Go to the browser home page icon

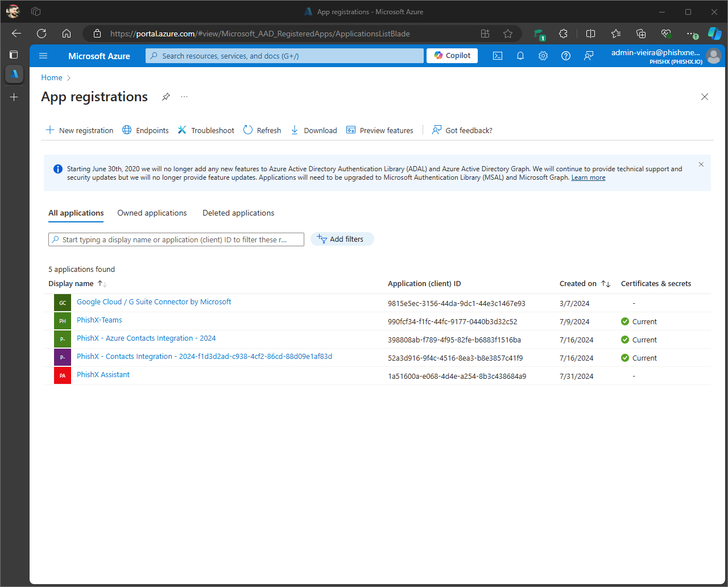click(67, 34)
